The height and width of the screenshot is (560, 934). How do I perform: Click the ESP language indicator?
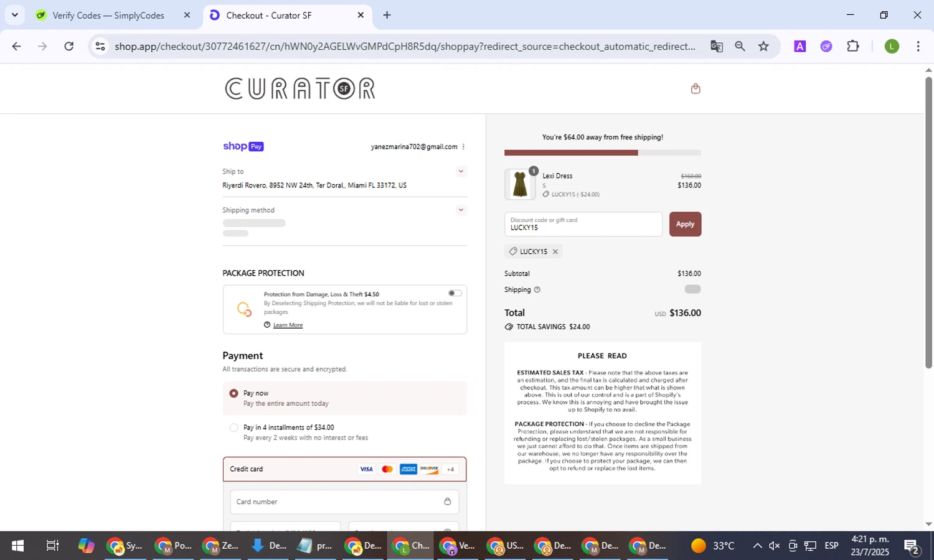(x=831, y=546)
